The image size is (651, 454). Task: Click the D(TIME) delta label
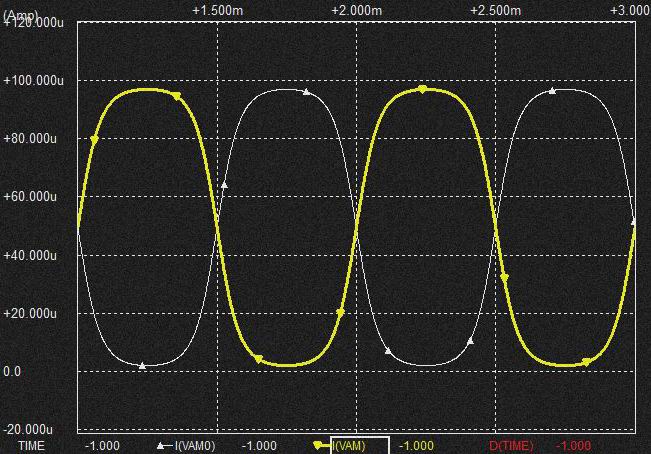[x=511, y=445]
